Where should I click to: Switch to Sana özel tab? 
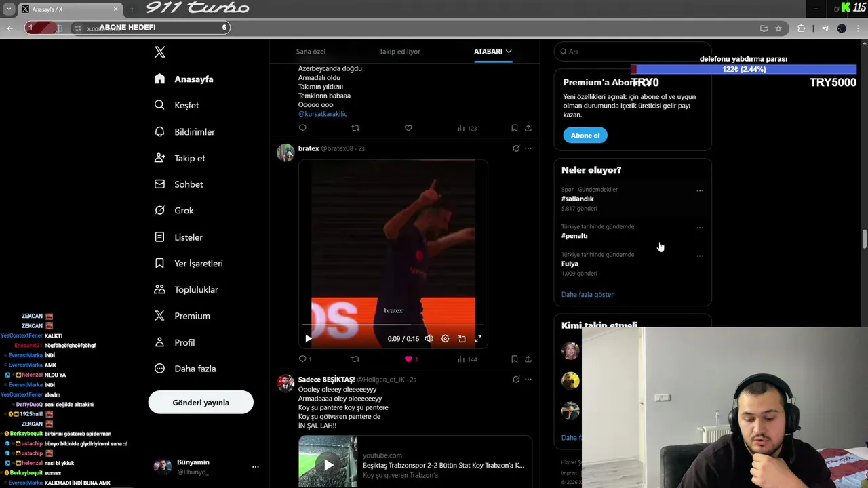pyautogui.click(x=311, y=52)
